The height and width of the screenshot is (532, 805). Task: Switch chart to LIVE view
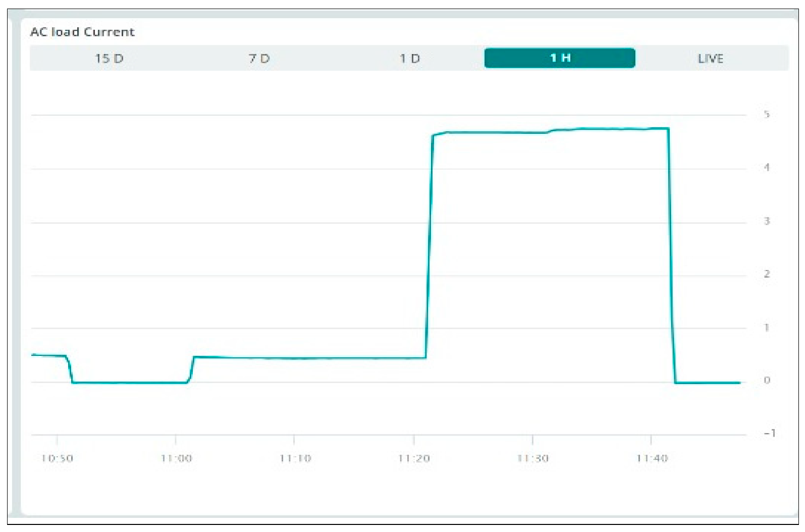pyautogui.click(x=711, y=59)
